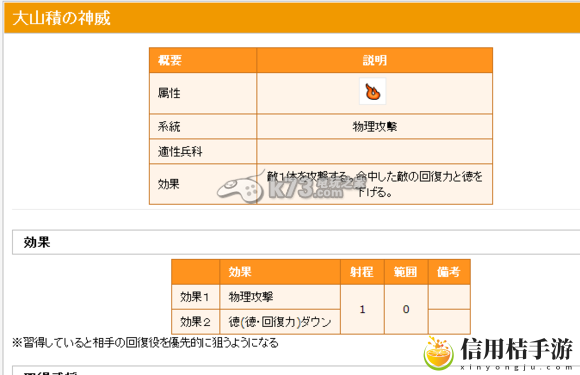
Task: Select the '備考' column header
Action: point(449,272)
